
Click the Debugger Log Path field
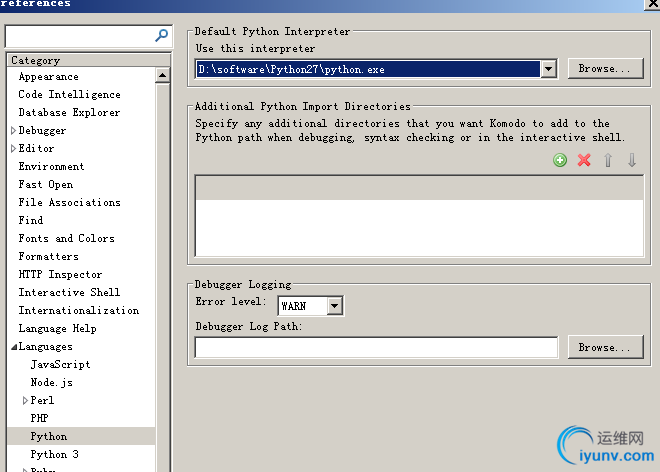376,347
